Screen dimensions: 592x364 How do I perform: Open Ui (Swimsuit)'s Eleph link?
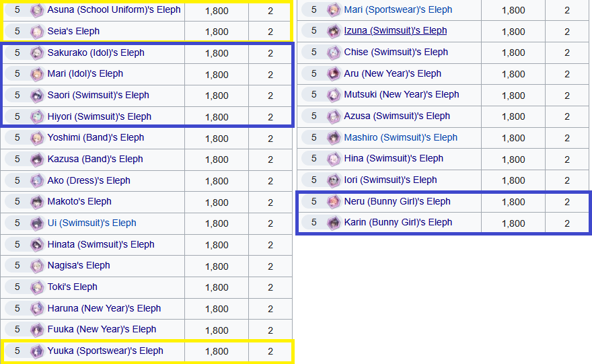click(x=91, y=223)
